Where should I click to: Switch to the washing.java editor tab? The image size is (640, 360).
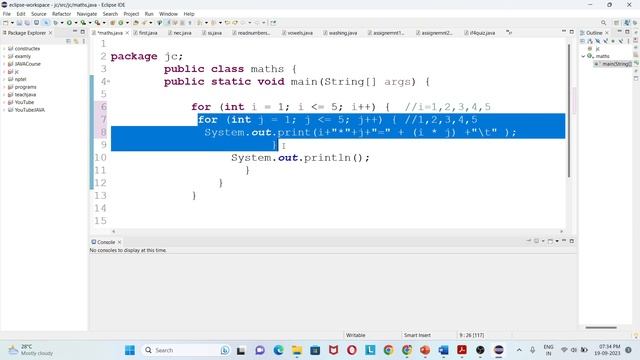[x=340, y=33]
